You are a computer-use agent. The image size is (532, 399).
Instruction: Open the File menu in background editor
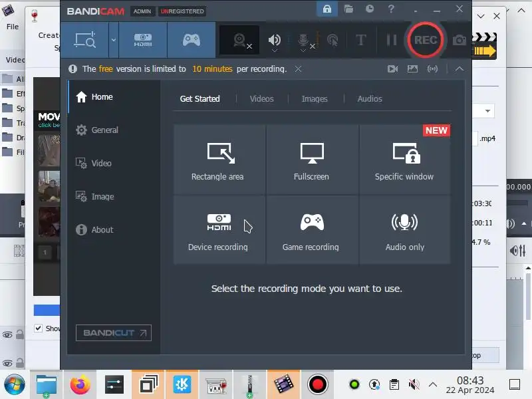[13, 27]
